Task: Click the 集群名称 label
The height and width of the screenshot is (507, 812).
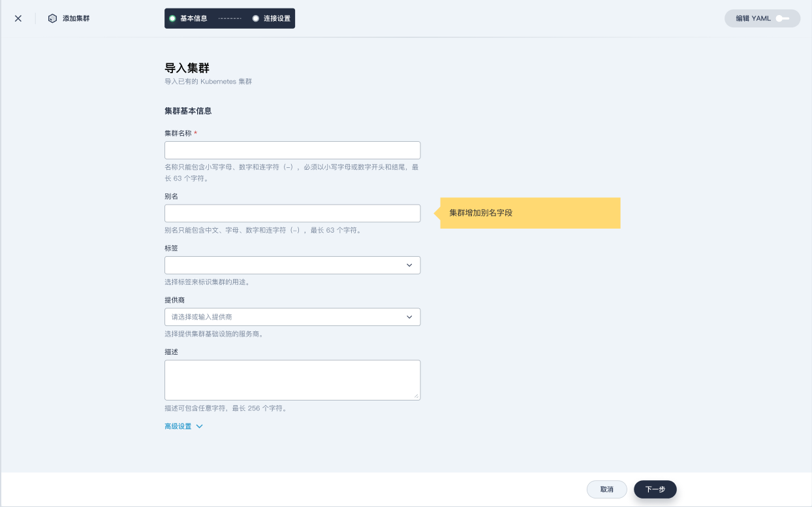Action: pos(178,133)
